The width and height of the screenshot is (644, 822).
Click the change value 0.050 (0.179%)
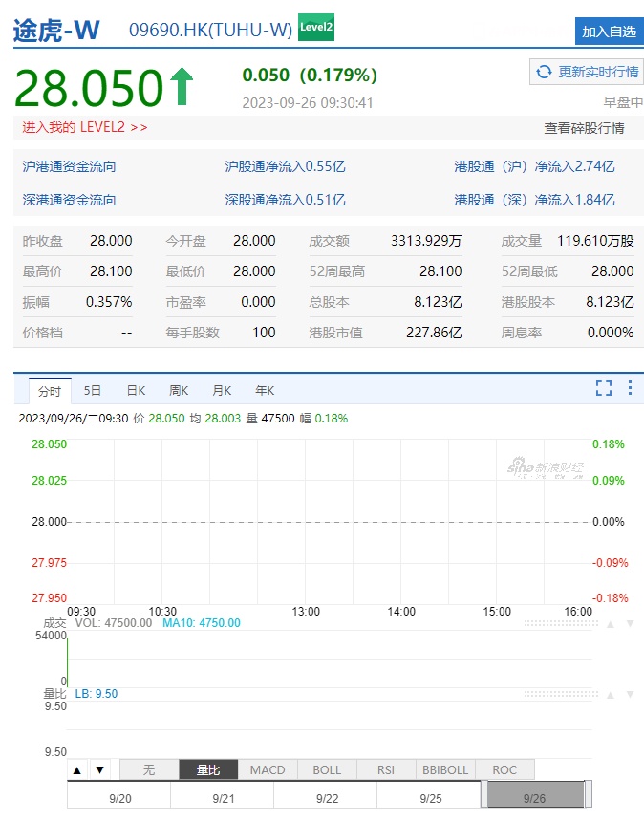(x=310, y=75)
